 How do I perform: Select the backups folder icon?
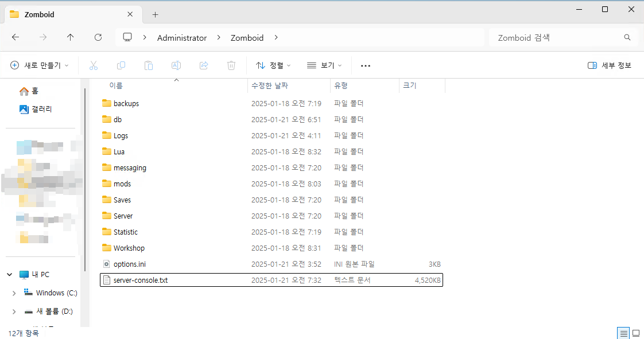point(107,103)
